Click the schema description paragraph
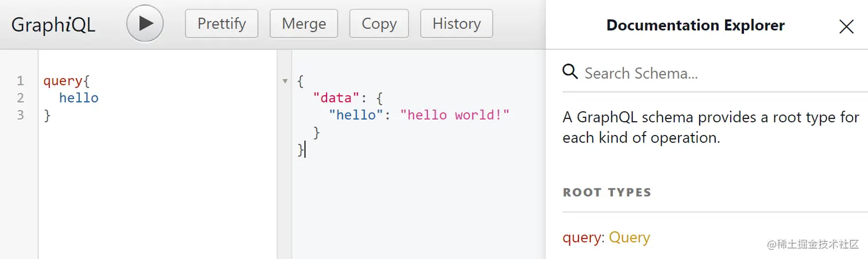This screenshot has width=868, height=259. pyautogui.click(x=711, y=127)
